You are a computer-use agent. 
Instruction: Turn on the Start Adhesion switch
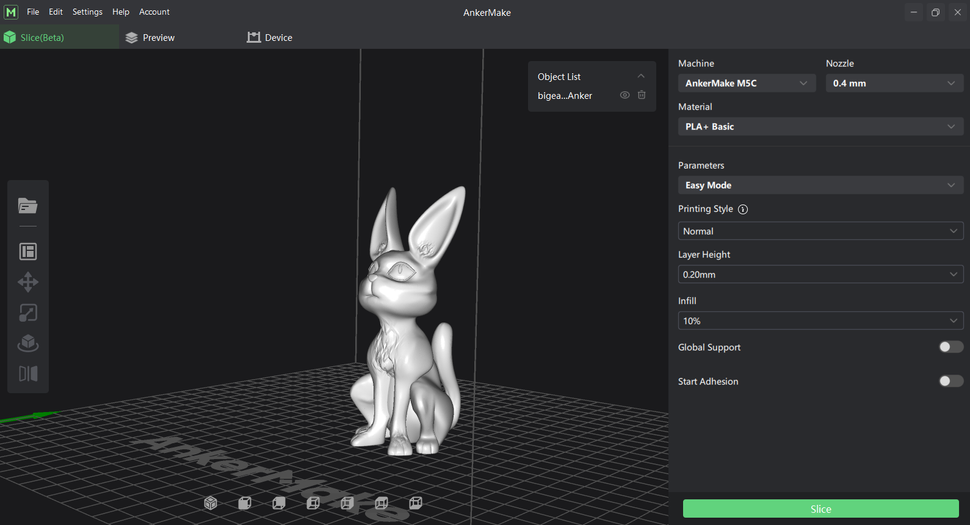click(950, 381)
